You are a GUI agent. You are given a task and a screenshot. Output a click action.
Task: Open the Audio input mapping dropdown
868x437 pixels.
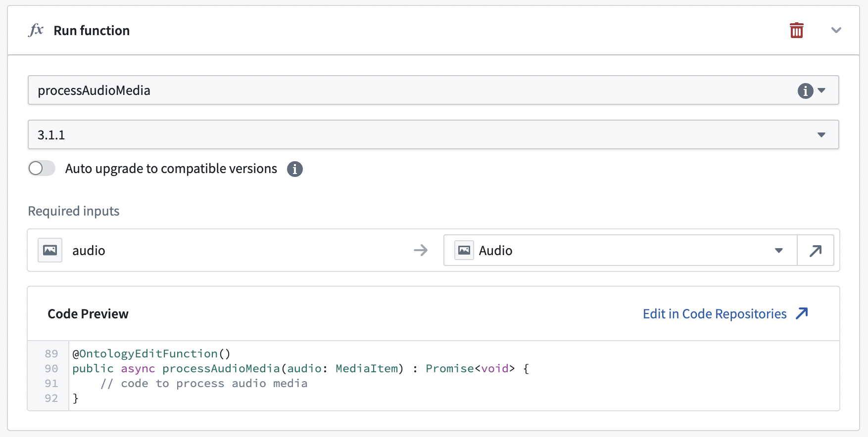pyautogui.click(x=621, y=251)
